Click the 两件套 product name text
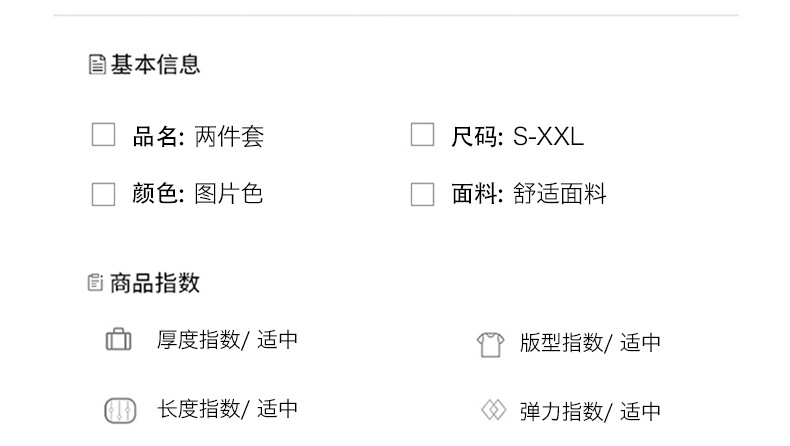This screenshot has height=446, width=790. tap(229, 136)
